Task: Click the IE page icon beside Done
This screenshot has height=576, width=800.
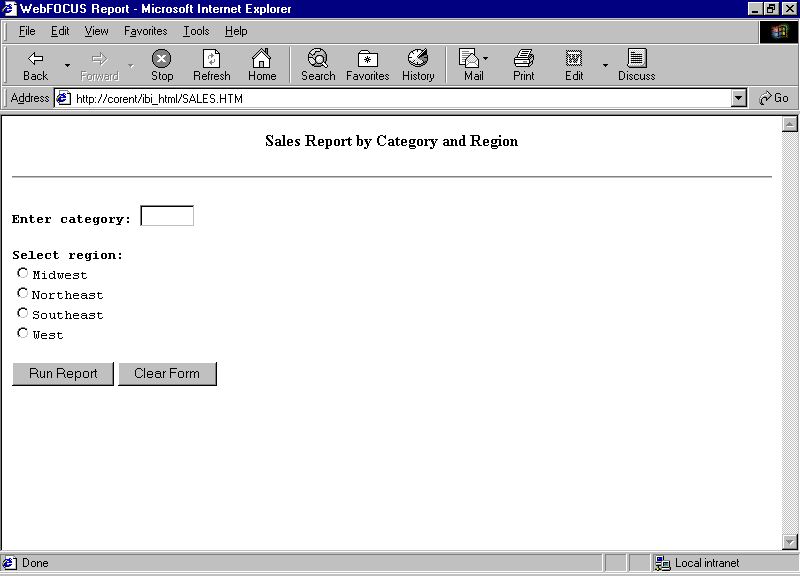Action: pos(10,563)
